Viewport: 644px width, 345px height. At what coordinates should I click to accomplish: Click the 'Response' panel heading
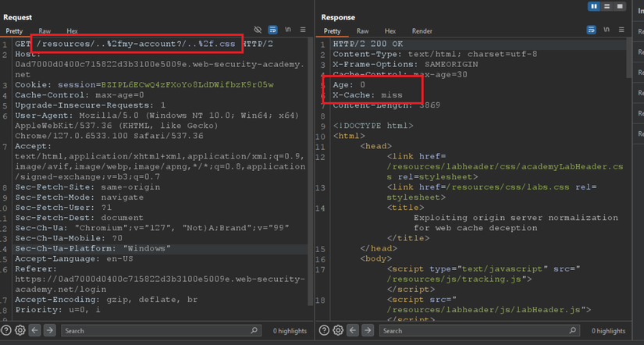[x=338, y=17]
